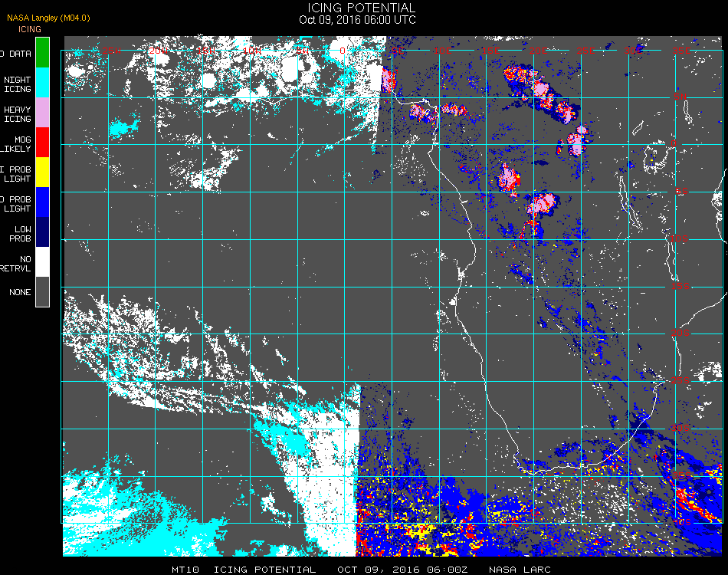
Task: Click the '20S' latitude label
Action: coord(680,333)
